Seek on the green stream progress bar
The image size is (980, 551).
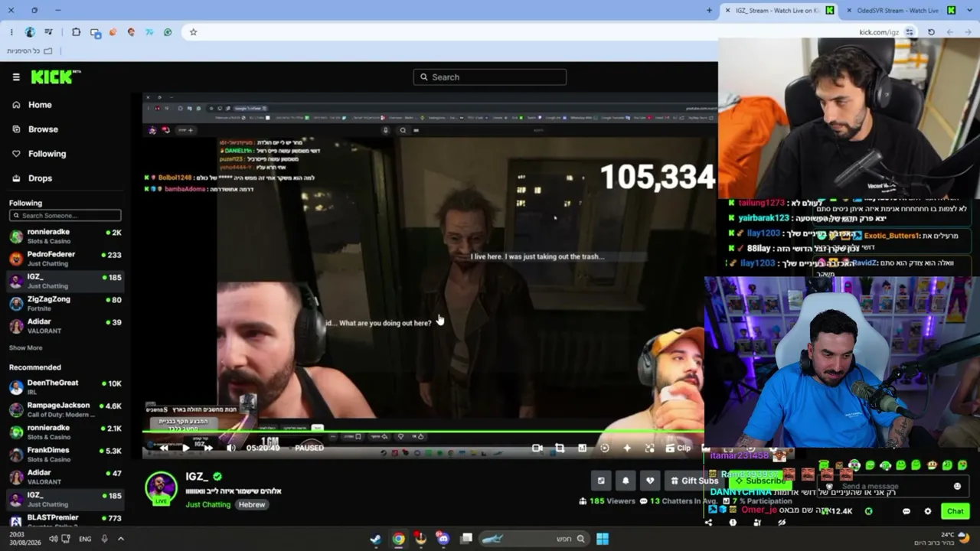(x=423, y=432)
